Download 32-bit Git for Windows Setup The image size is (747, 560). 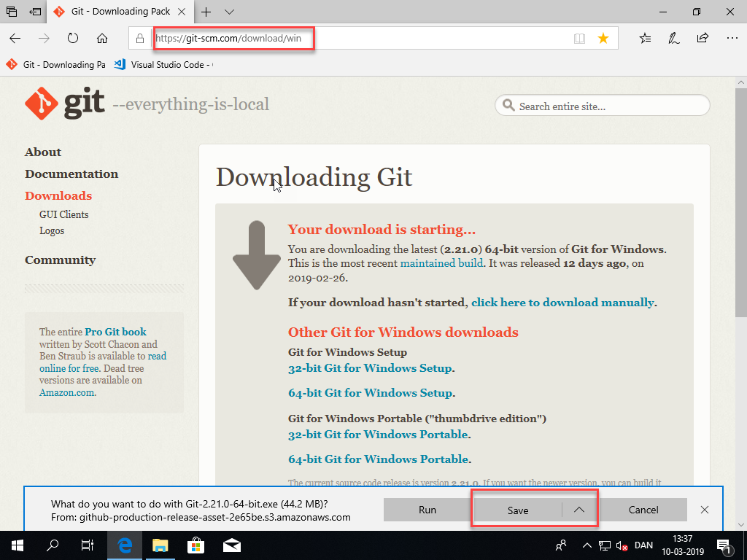(x=370, y=368)
